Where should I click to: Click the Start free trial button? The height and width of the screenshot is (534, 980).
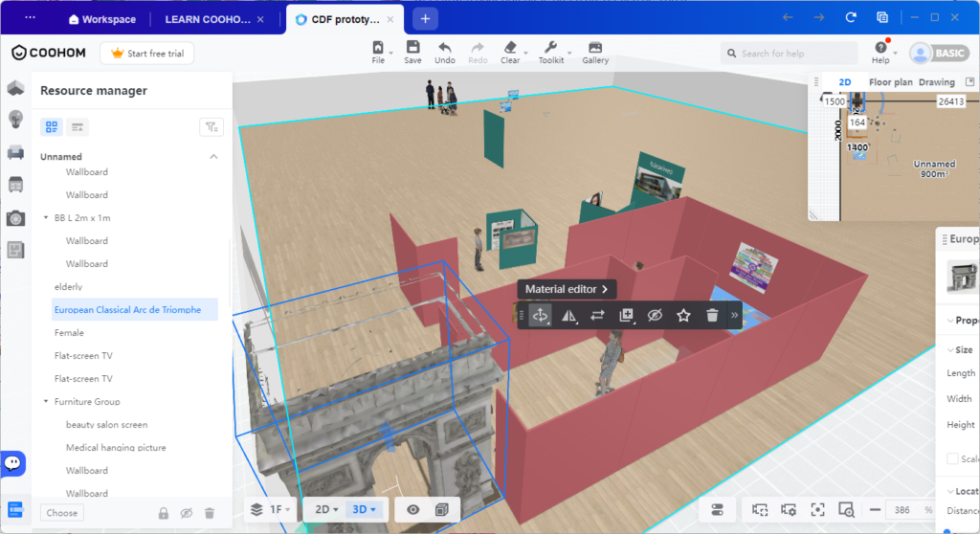147,54
